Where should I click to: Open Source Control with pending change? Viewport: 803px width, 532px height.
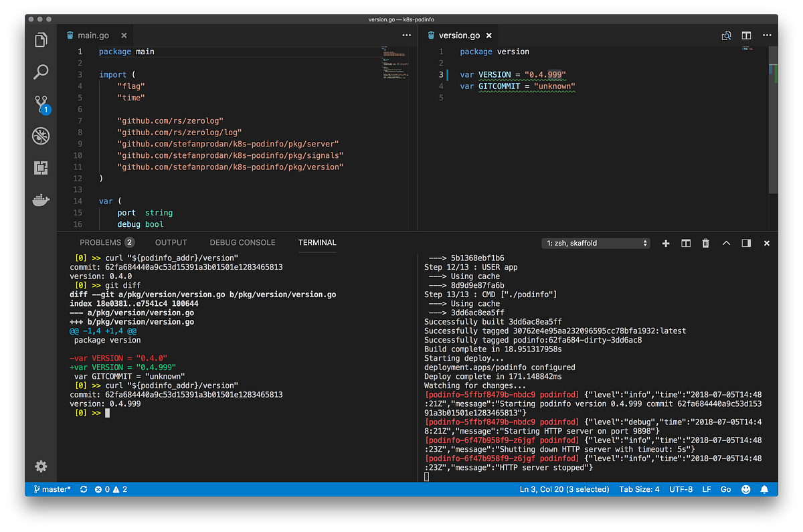(40, 104)
